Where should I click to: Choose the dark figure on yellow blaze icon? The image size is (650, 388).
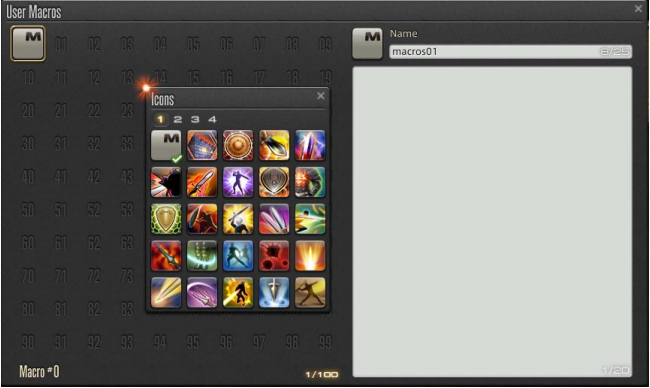pos(238,293)
